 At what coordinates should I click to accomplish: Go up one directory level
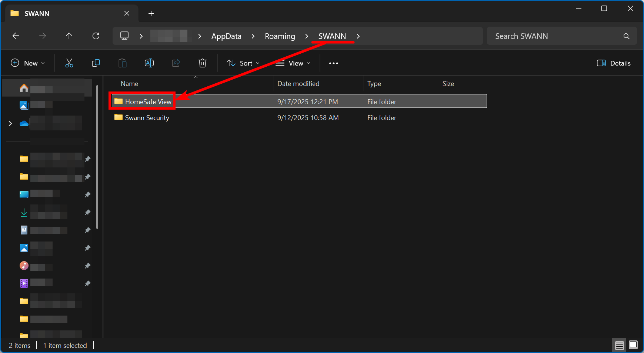pos(69,36)
